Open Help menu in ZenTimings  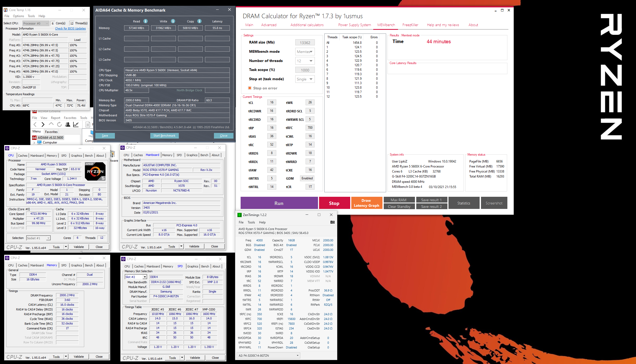pos(262,222)
